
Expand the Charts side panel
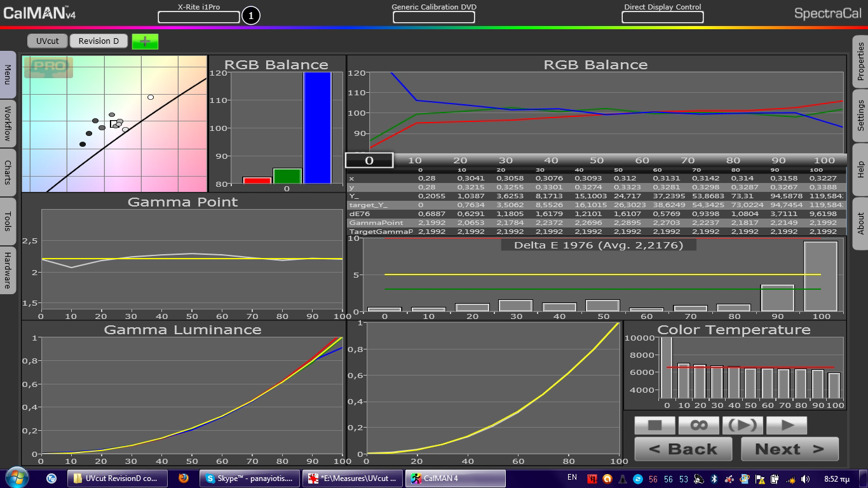tap(8, 172)
